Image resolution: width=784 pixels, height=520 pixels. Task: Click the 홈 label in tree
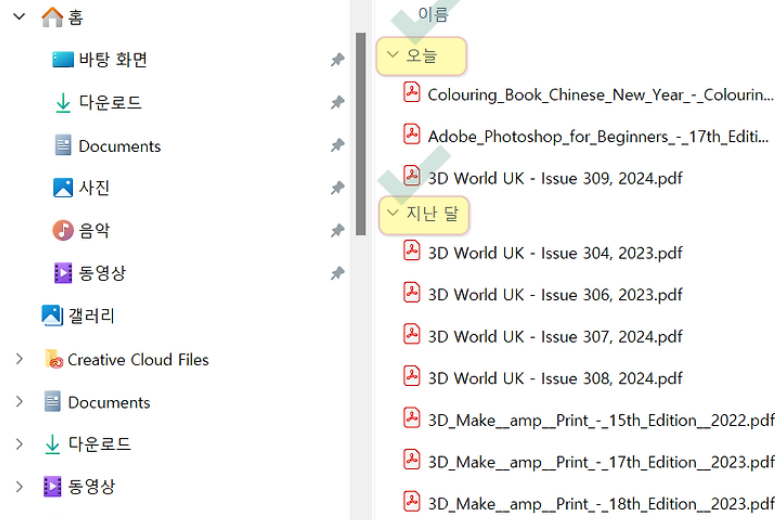76,18
